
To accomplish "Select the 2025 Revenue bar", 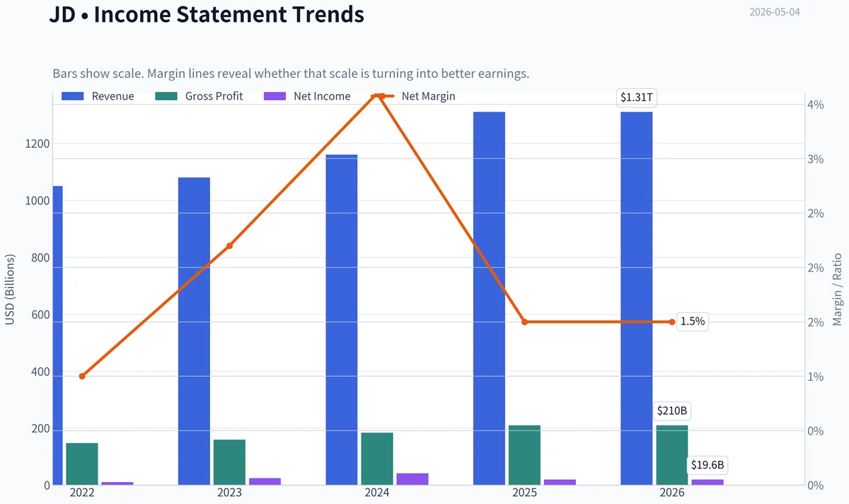I will [489, 298].
